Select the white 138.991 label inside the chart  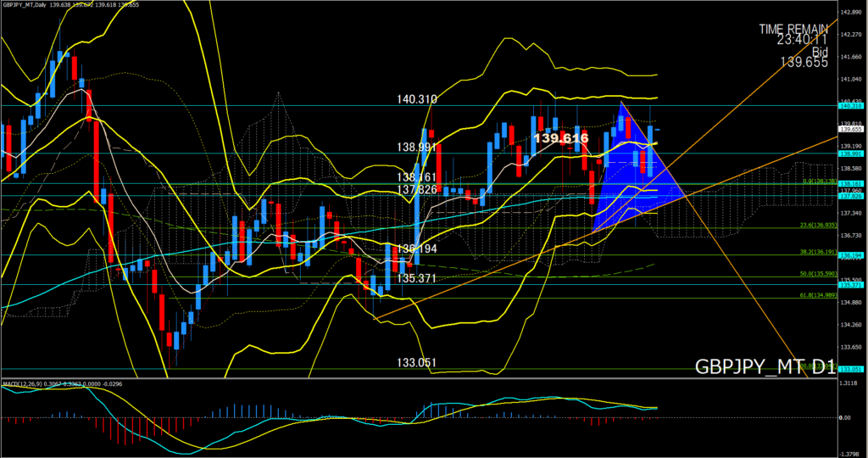417,148
